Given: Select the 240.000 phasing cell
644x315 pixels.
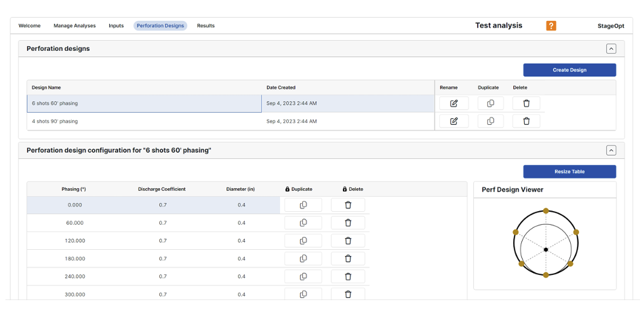Looking at the screenshot, I should tap(75, 276).
